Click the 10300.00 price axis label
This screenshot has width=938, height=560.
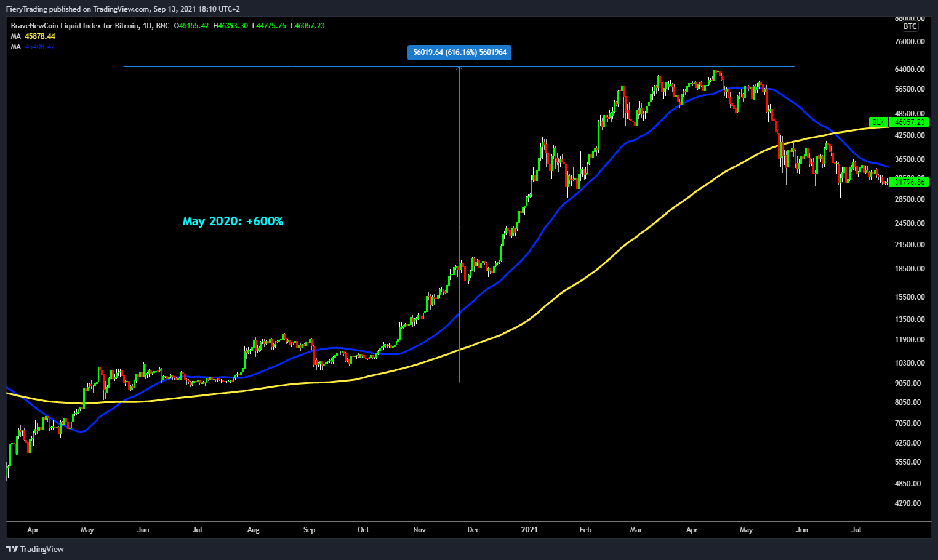pyautogui.click(x=910, y=363)
